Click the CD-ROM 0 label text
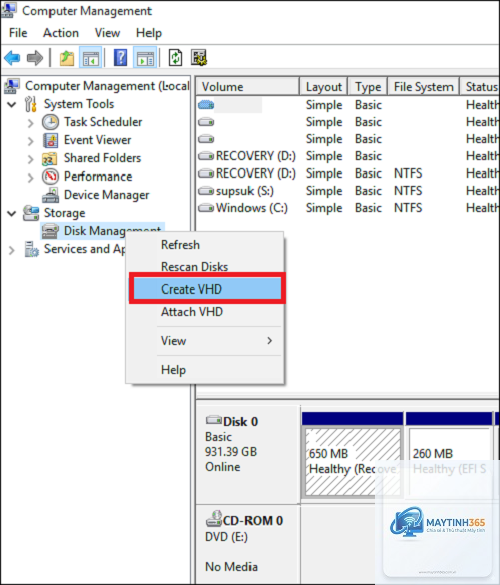This screenshot has width=500, height=585. click(253, 520)
